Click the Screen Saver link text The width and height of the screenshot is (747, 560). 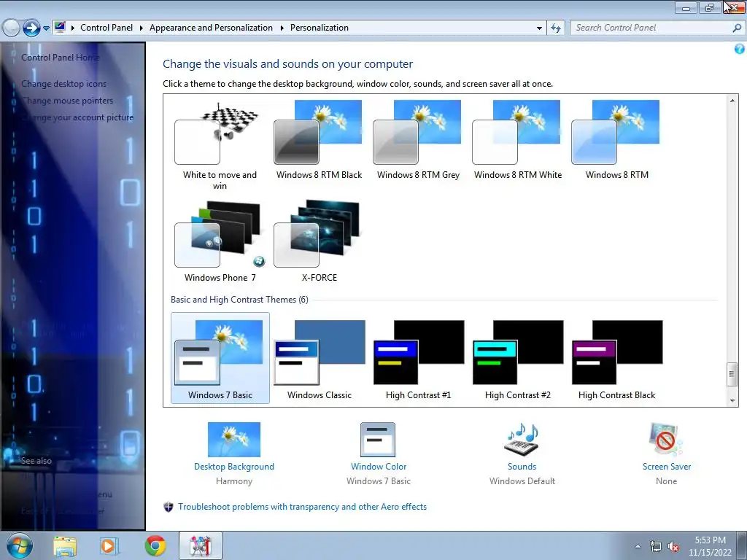point(667,467)
